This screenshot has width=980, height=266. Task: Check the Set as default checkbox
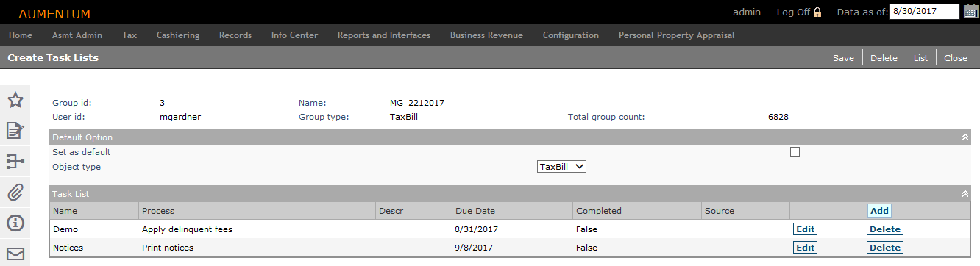[795, 152]
